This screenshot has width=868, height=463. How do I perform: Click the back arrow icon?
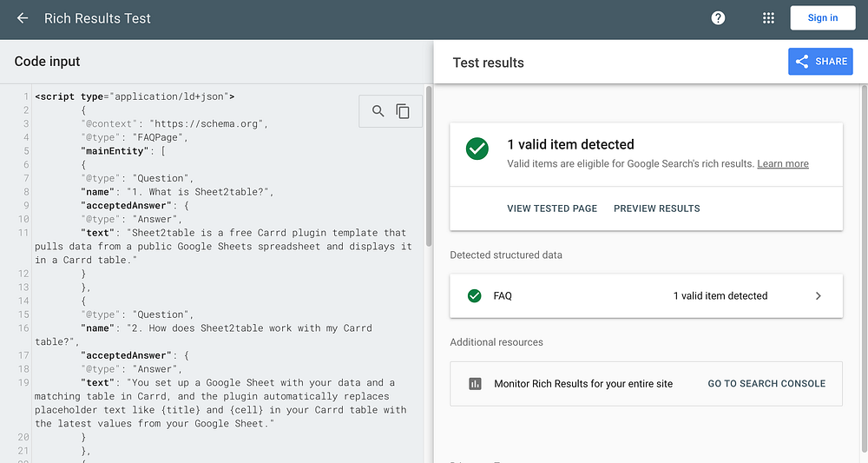tap(23, 18)
